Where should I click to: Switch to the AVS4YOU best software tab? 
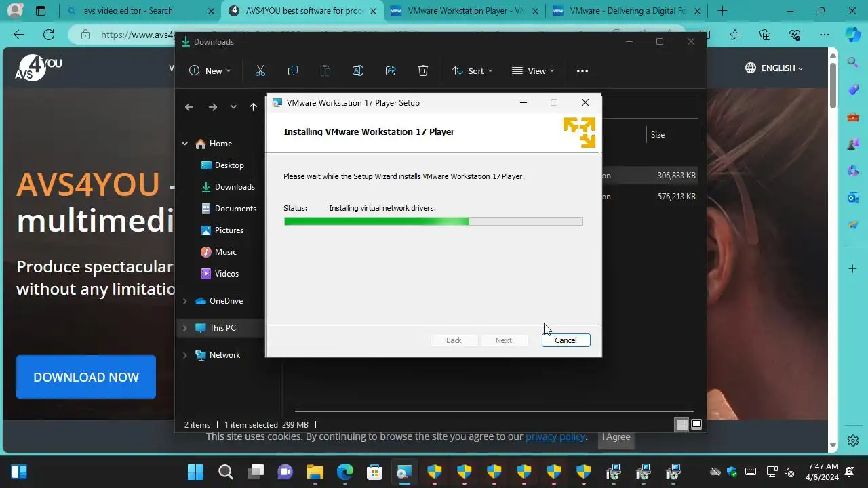click(302, 11)
